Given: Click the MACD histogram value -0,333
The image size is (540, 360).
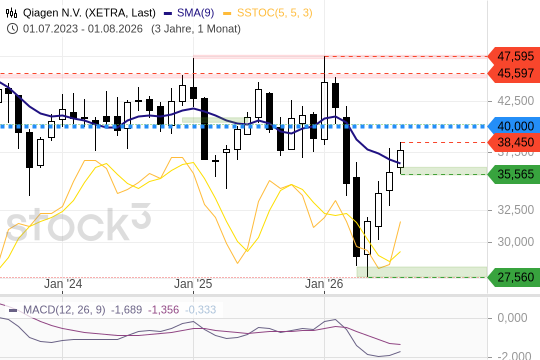Looking at the screenshot, I should tap(200, 310).
